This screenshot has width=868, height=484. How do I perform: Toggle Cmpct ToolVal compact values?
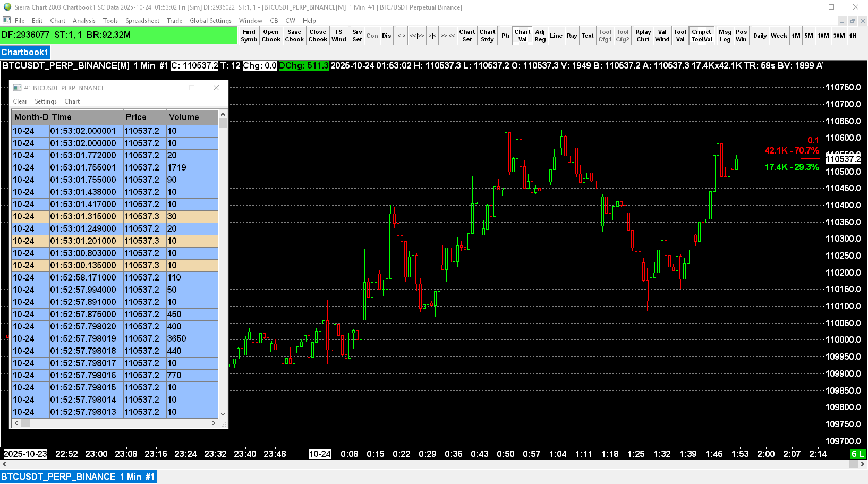pos(702,36)
